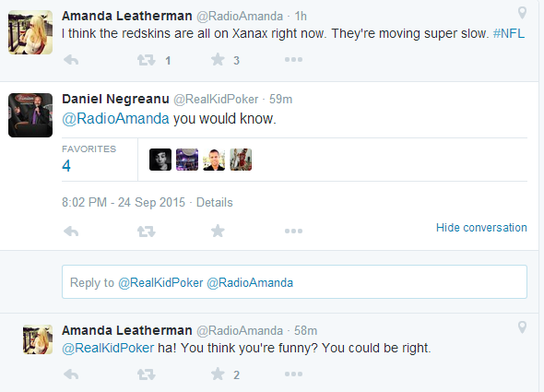Reply to Amanda's 'You think you're funny' tweet
This screenshot has height=392, width=544.
pyautogui.click(x=71, y=374)
